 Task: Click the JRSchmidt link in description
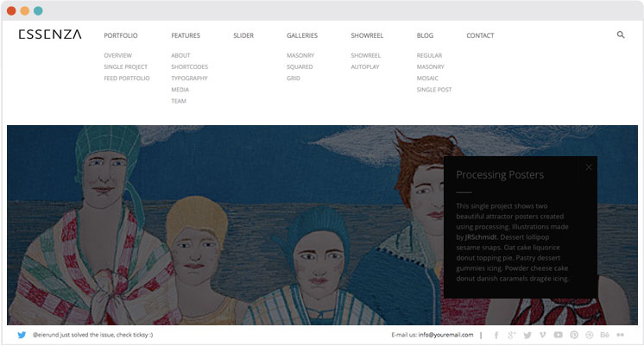coord(481,237)
